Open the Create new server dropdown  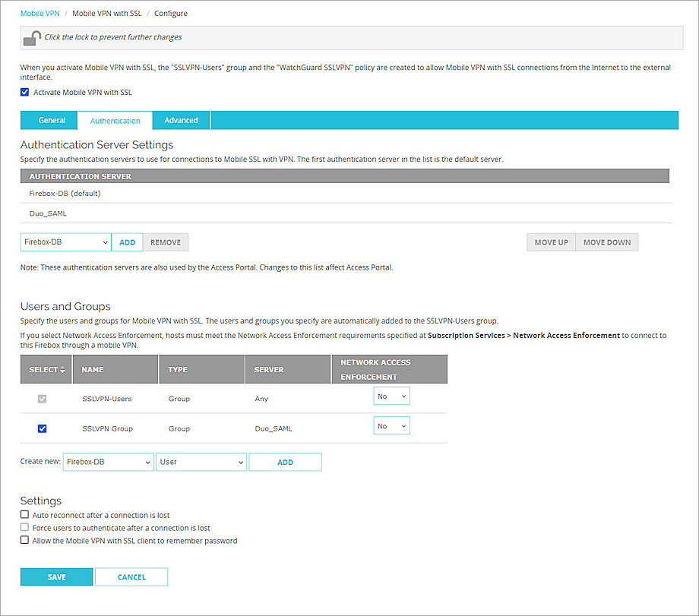coord(108,462)
